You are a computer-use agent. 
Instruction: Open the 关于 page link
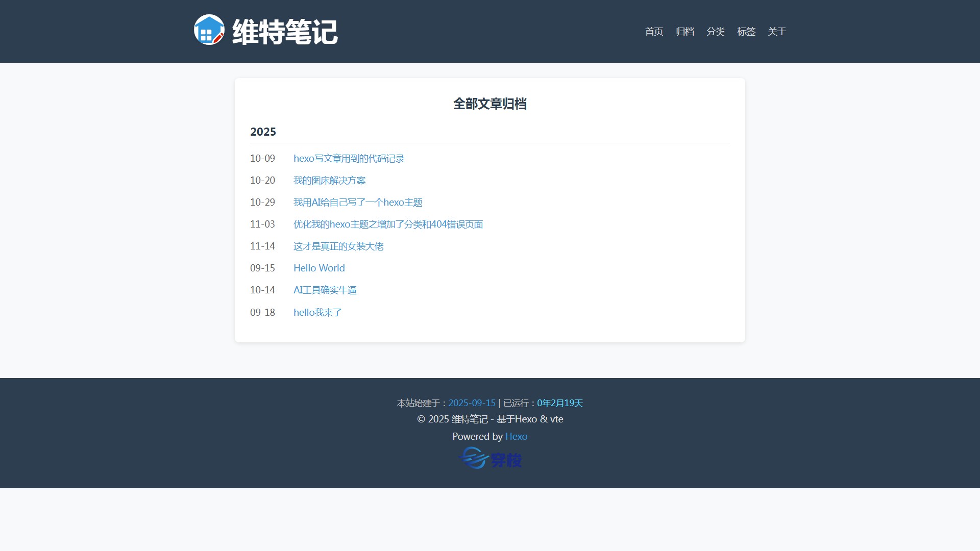[776, 32]
